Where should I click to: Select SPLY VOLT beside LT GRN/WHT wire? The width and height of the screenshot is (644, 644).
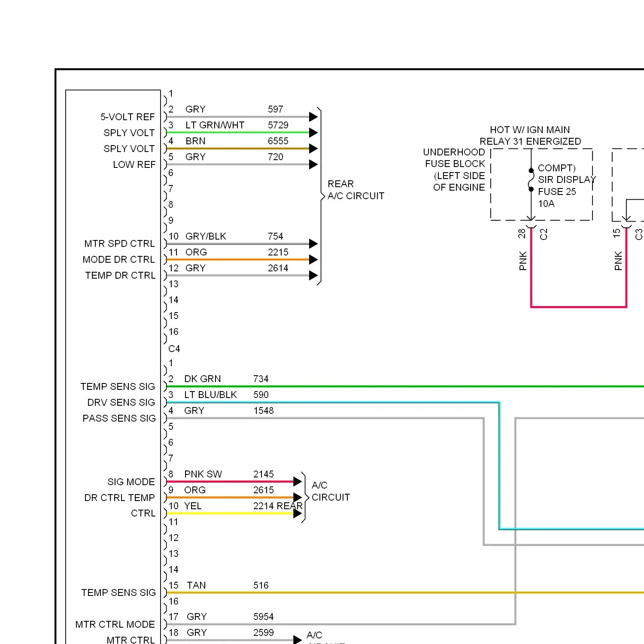click(129, 133)
